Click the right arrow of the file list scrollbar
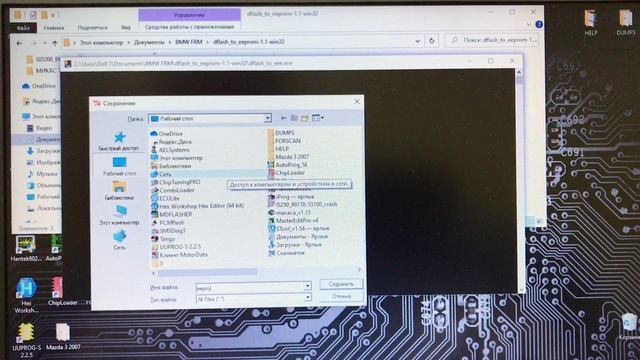 tap(359, 270)
